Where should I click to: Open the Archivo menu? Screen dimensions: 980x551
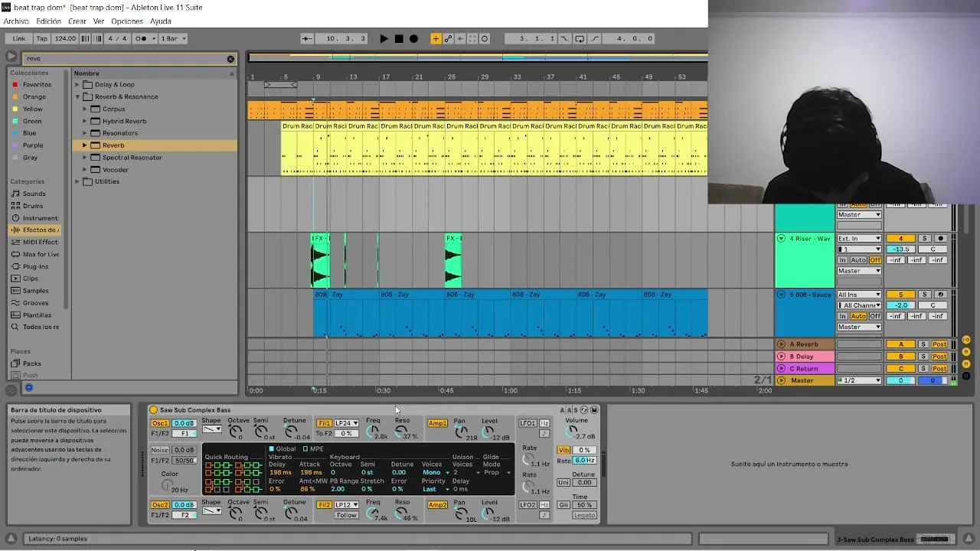click(16, 21)
